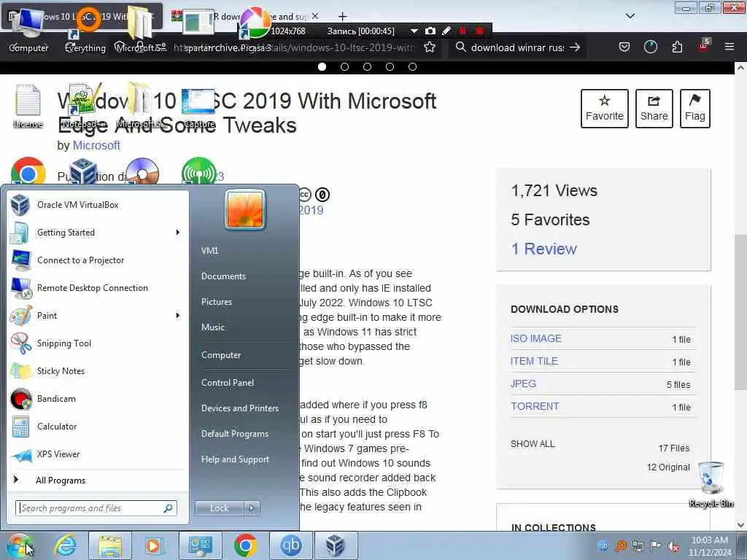Launch Bandicam from the Start menu
The image size is (747, 560).
click(x=98, y=399)
